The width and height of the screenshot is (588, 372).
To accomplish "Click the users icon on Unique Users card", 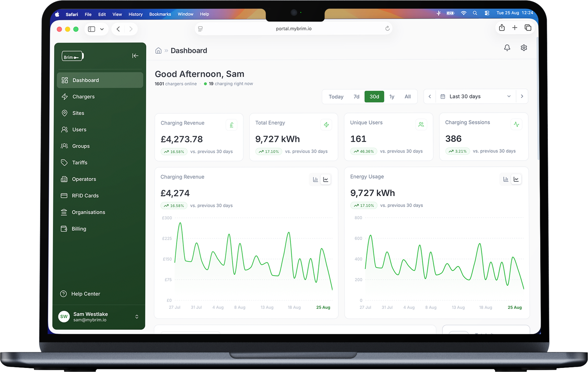I will 421,125.
